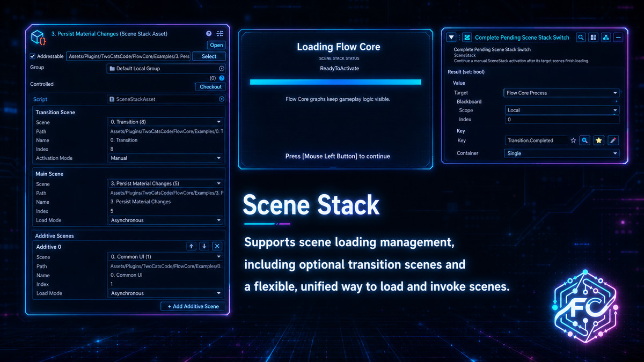Image resolution: width=644 pixels, height=362 pixels.
Task: Click the grid layout icon in the node header
Action: pyautogui.click(x=593, y=38)
